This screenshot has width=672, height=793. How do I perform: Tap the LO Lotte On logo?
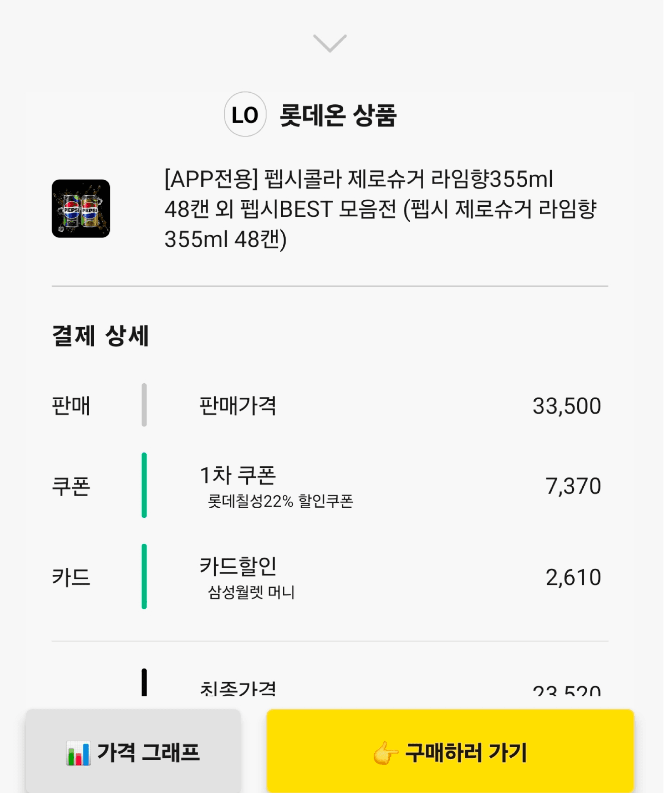point(245,114)
